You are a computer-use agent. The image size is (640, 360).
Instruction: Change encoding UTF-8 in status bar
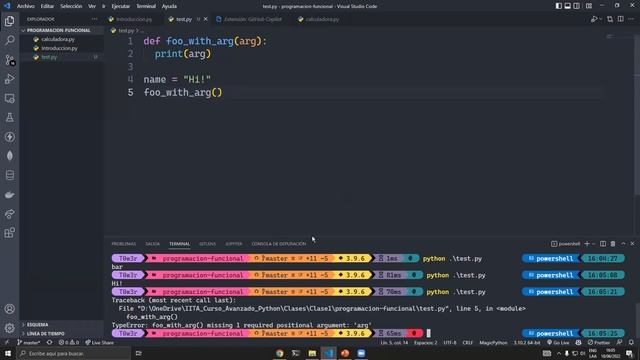coord(450,343)
